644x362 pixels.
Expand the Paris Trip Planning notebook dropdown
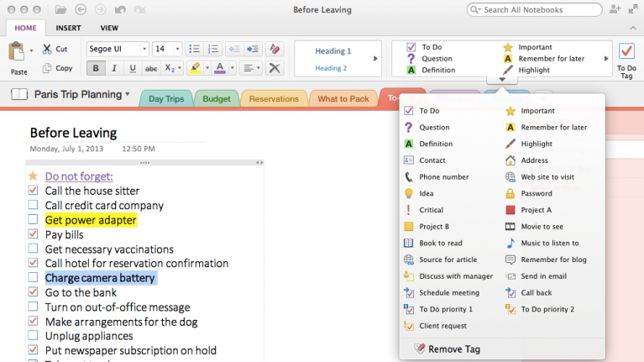[128, 95]
